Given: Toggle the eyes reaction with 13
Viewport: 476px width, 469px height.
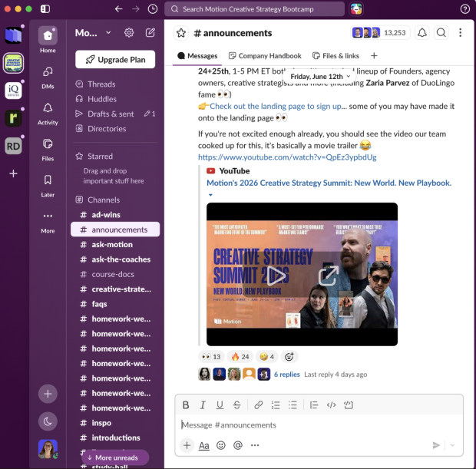Looking at the screenshot, I should [x=211, y=357].
